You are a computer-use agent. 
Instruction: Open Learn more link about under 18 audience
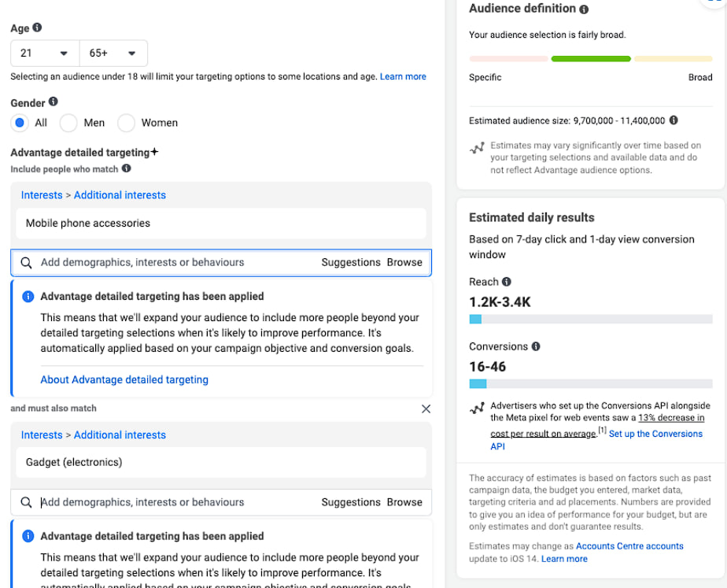pyautogui.click(x=403, y=76)
